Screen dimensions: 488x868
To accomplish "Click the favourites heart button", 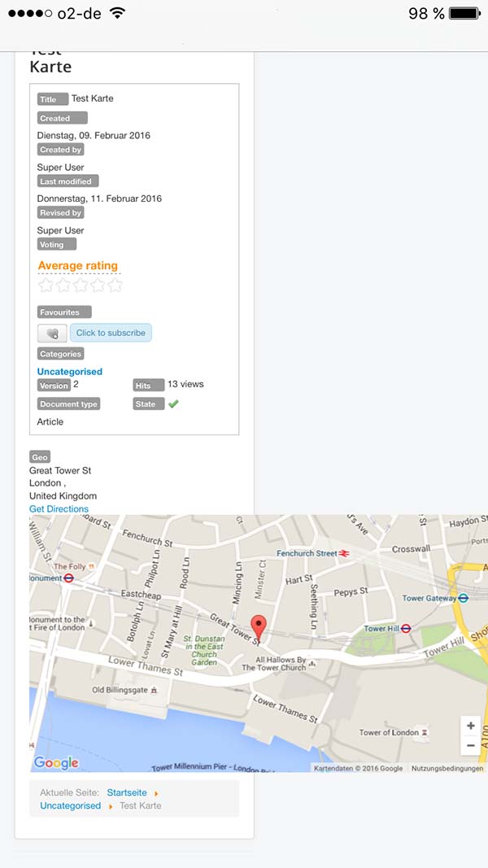I will 52,334.
